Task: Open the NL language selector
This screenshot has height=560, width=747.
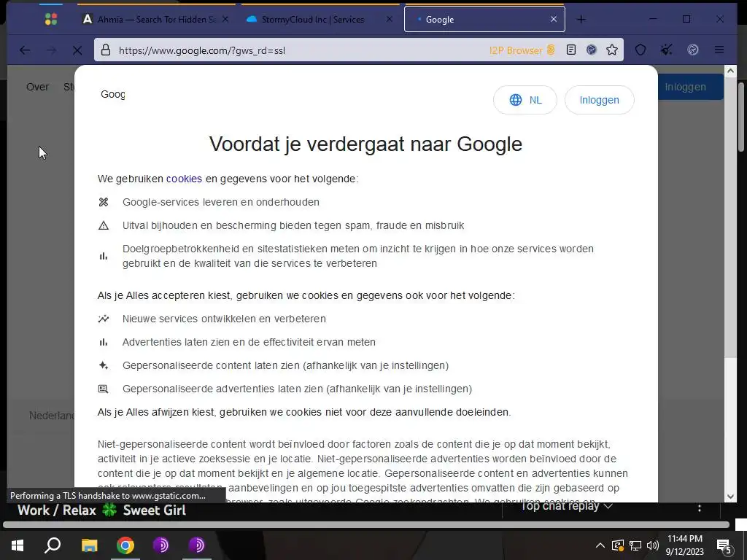Action: pos(525,100)
